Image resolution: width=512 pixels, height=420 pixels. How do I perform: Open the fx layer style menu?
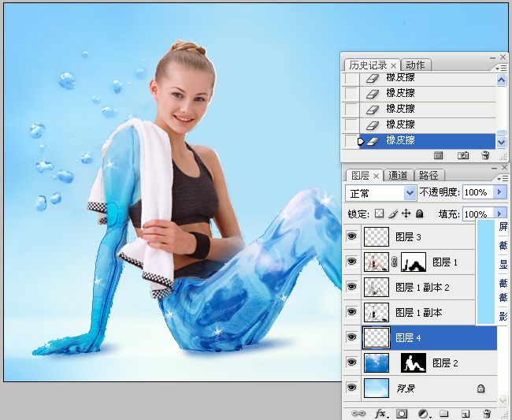click(380, 413)
